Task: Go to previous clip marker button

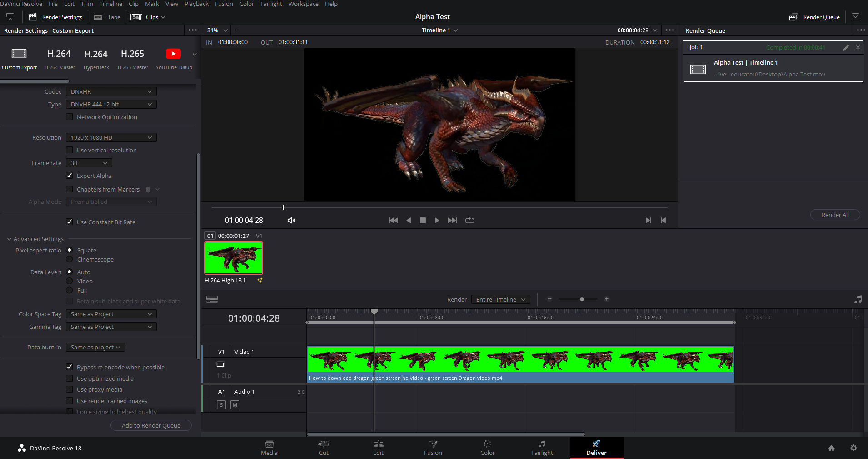Action: point(663,220)
